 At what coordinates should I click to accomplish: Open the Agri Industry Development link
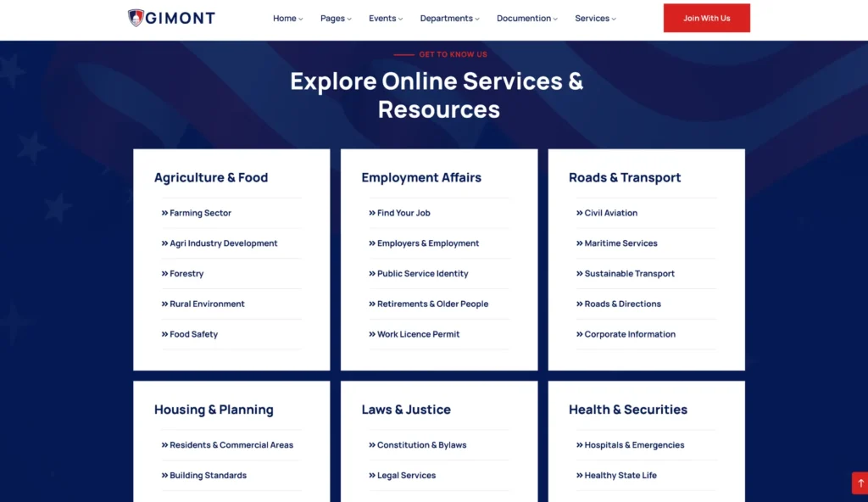pos(223,243)
